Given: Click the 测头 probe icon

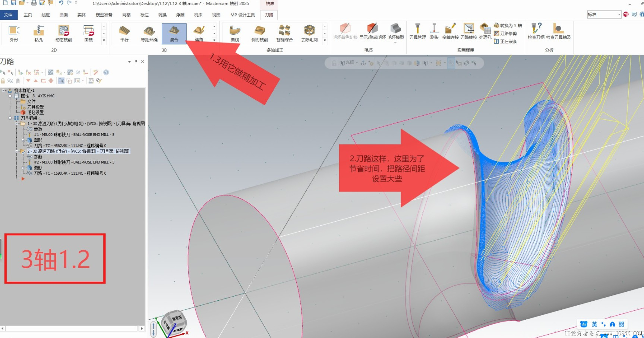Looking at the screenshot, I should 434,31.
